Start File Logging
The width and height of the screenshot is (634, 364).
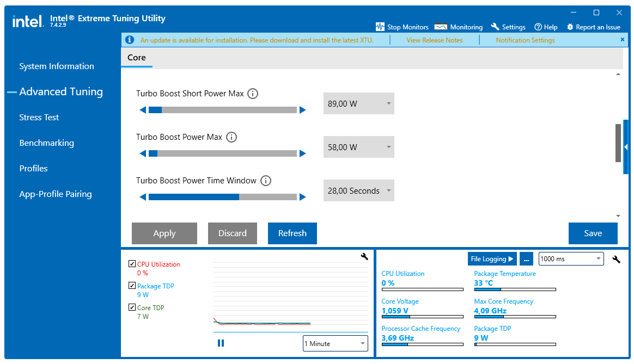[x=492, y=259]
